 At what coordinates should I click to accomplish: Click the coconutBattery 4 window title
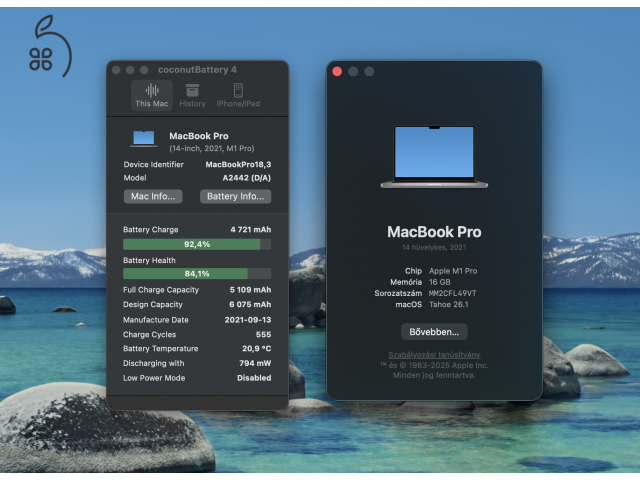[x=197, y=70]
